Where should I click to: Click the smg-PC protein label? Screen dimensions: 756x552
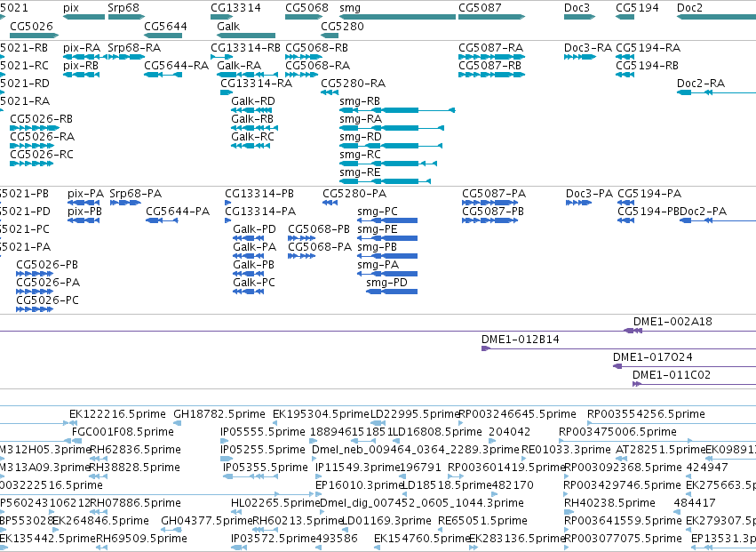tap(378, 212)
